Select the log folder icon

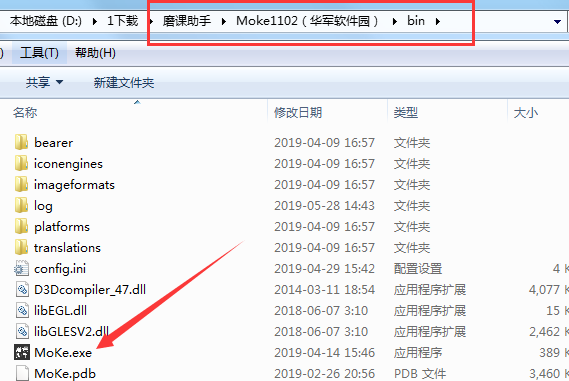pos(21,205)
